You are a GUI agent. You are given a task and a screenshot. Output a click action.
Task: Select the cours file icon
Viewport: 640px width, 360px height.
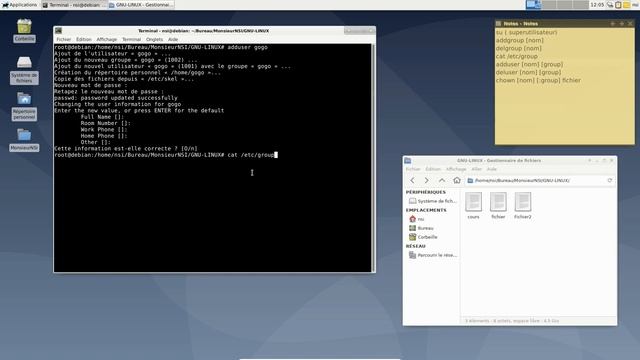pyautogui.click(x=473, y=206)
